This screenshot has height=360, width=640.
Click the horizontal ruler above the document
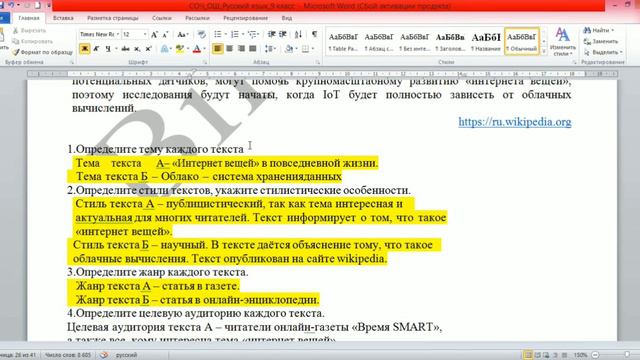322,74
